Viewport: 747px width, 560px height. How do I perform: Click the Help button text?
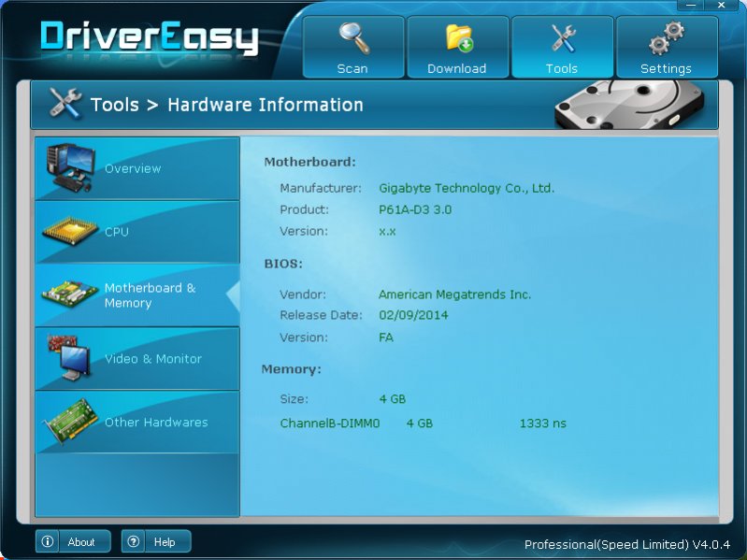(165, 542)
